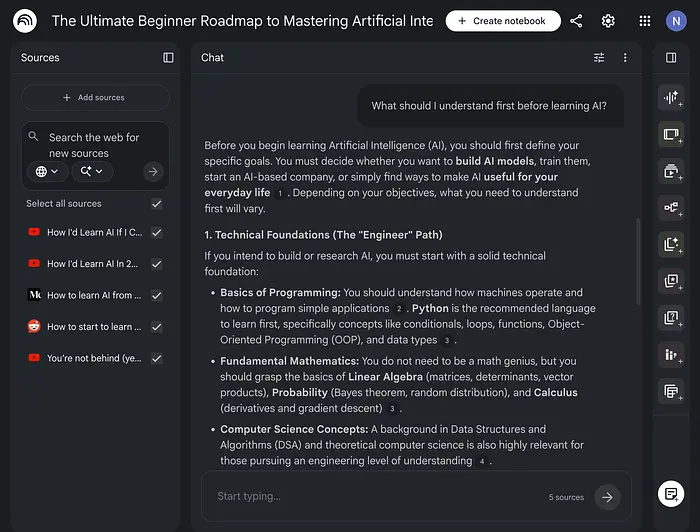The image size is (700, 532).
Task: Expand the research mode dropdown
Action: (x=92, y=172)
